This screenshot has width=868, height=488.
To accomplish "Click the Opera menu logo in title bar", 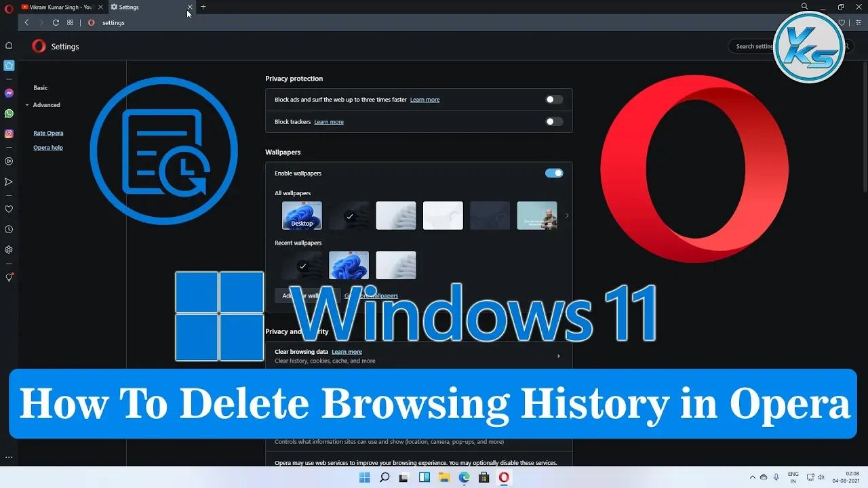I will (x=9, y=7).
